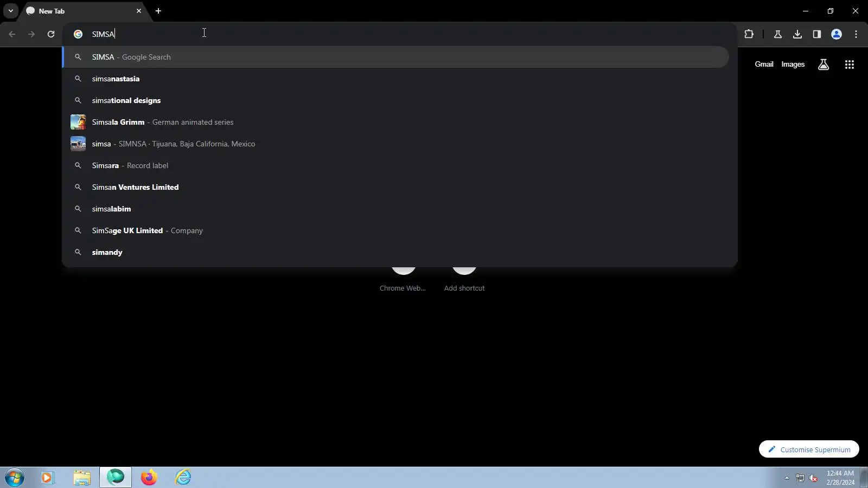Click search icon beside 'simsalabim'
868x488 pixels.
[x=78, y=209]
